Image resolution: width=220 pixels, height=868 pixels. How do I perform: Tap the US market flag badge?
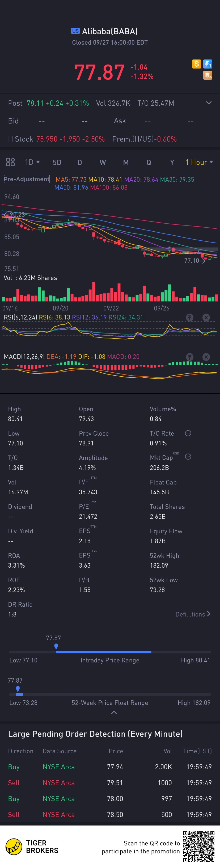click(x=75, y=31)
